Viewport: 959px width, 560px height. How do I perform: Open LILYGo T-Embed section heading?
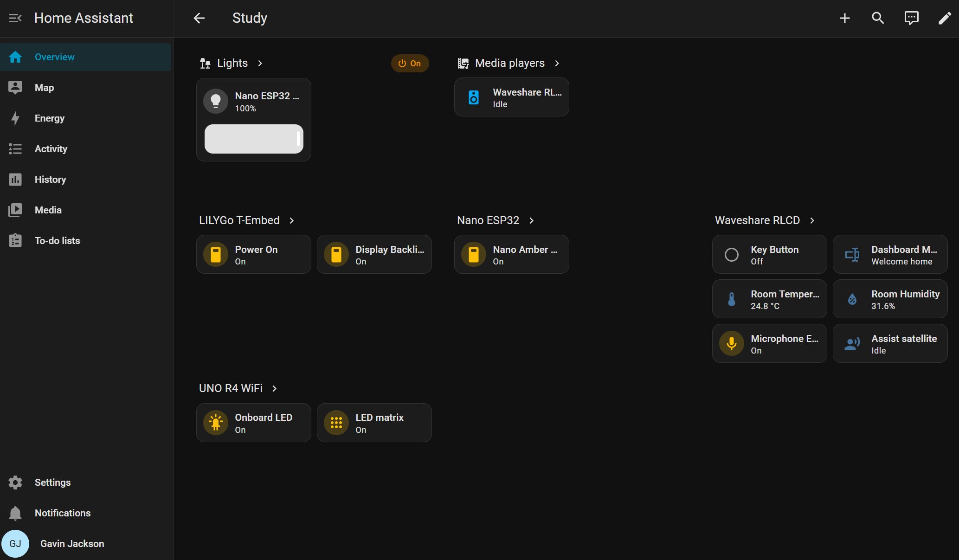click(239, 220)
